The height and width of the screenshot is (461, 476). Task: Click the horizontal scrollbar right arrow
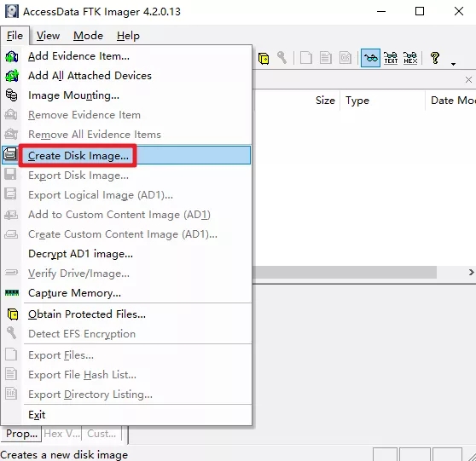coord(471,273)
